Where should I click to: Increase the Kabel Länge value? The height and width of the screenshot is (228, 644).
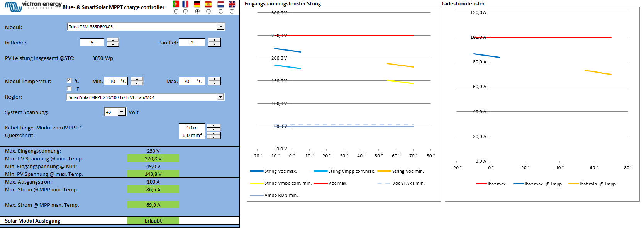214,126
